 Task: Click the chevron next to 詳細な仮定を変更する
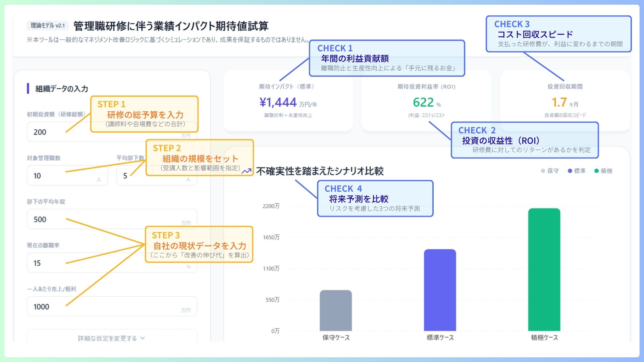tap(143, 338)
